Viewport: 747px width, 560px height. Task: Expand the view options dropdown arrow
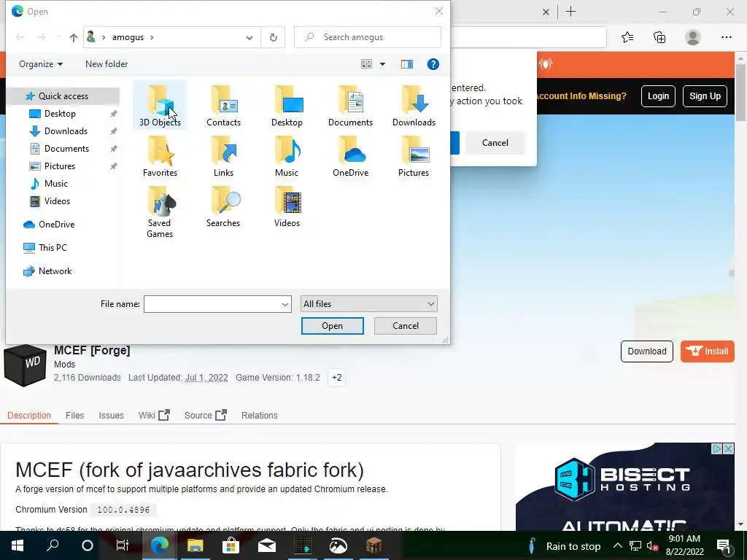[382, 64]
